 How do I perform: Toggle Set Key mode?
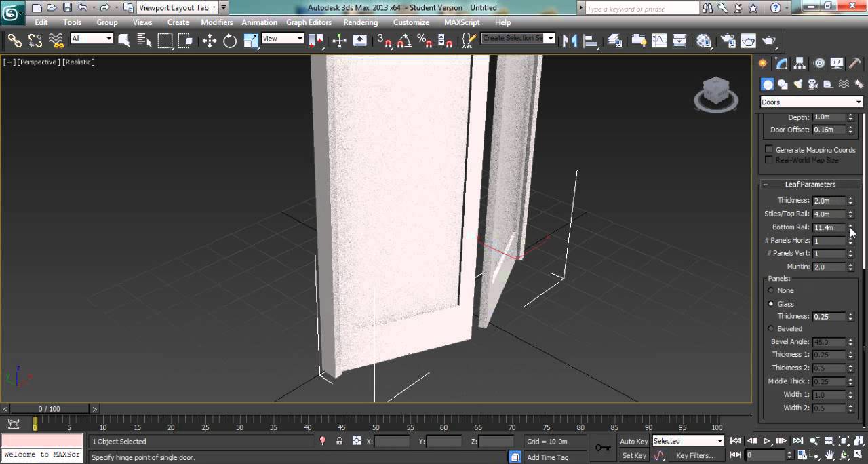point(633,455)
